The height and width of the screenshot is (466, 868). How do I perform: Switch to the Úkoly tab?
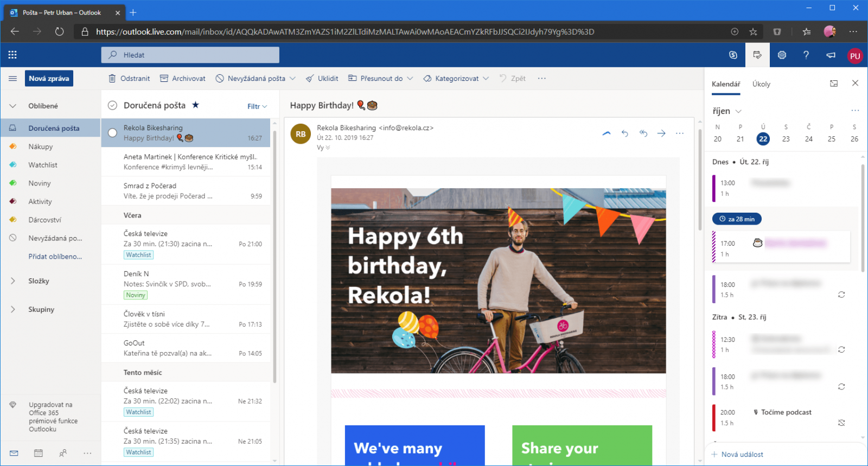[x=761, y=84]
